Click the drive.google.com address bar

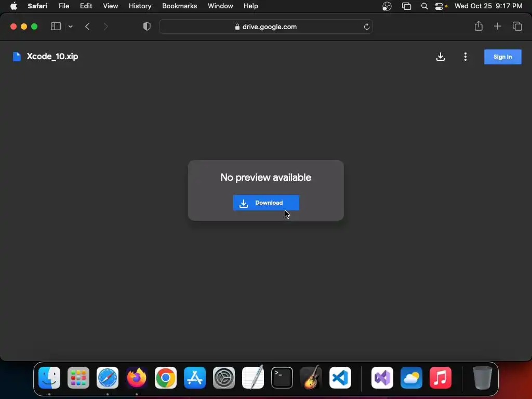(265, 26)
